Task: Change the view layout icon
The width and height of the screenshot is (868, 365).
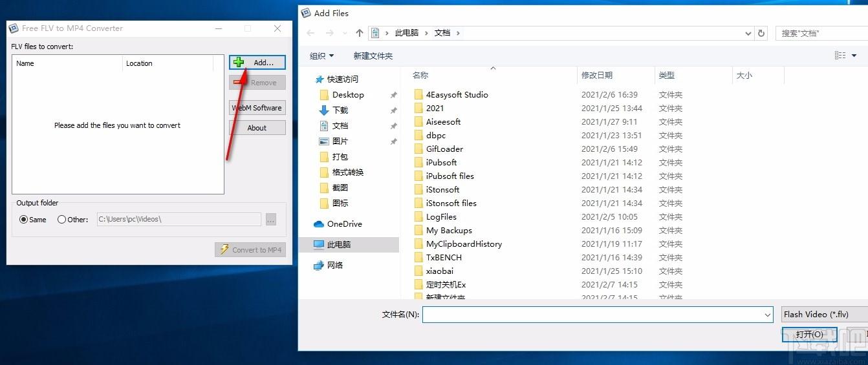Action: tap(840, 56)
